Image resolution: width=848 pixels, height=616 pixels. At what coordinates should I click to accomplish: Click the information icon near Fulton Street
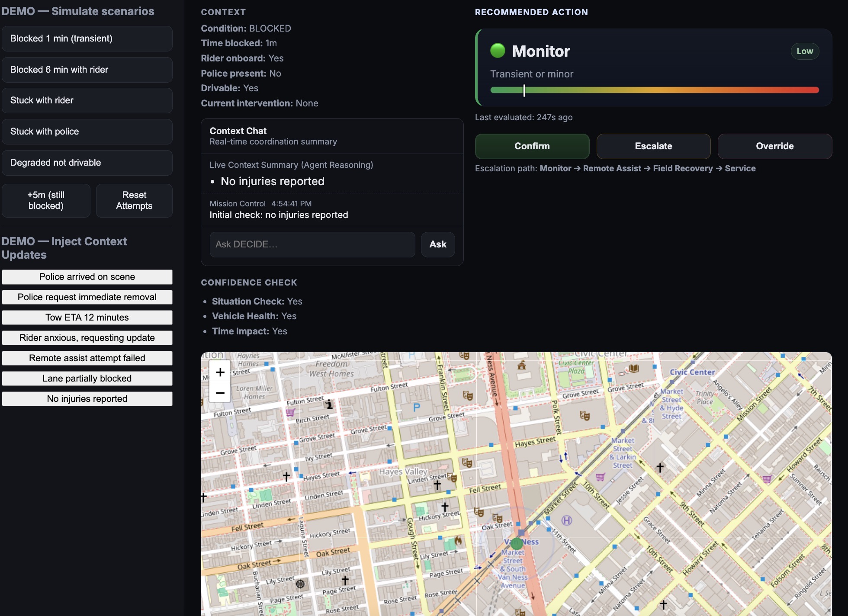pos(329,404)
